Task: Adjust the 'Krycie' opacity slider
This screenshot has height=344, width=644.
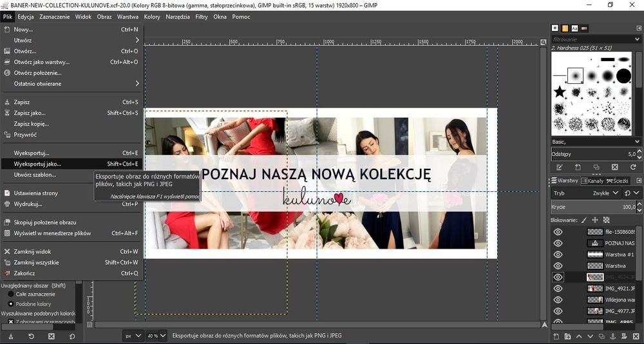Action: coord(594,207)
